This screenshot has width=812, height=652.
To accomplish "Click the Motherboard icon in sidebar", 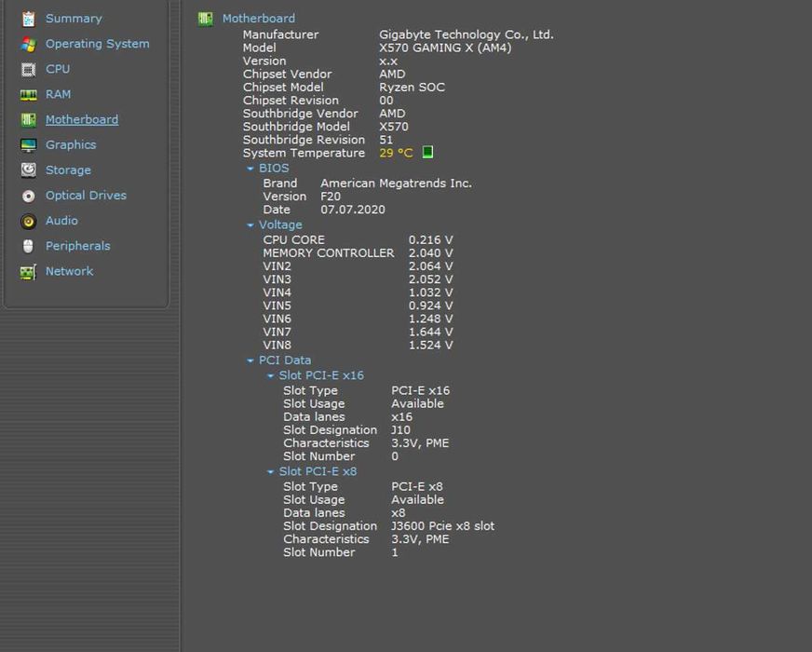I will (29, 120).
